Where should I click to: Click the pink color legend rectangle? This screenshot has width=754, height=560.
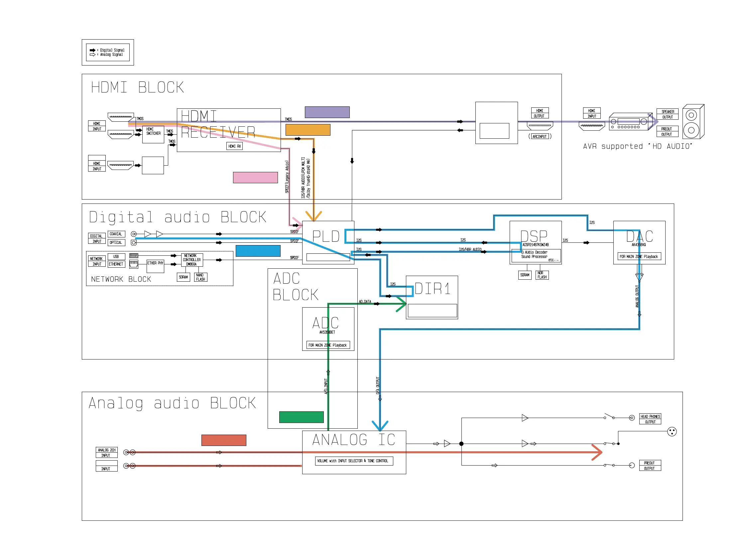[255, 178]
